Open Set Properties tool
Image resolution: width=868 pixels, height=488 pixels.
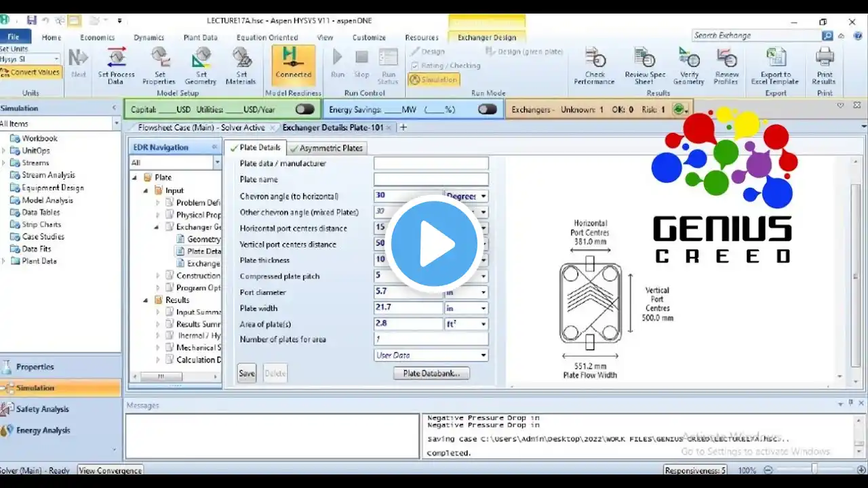(159, 65)
